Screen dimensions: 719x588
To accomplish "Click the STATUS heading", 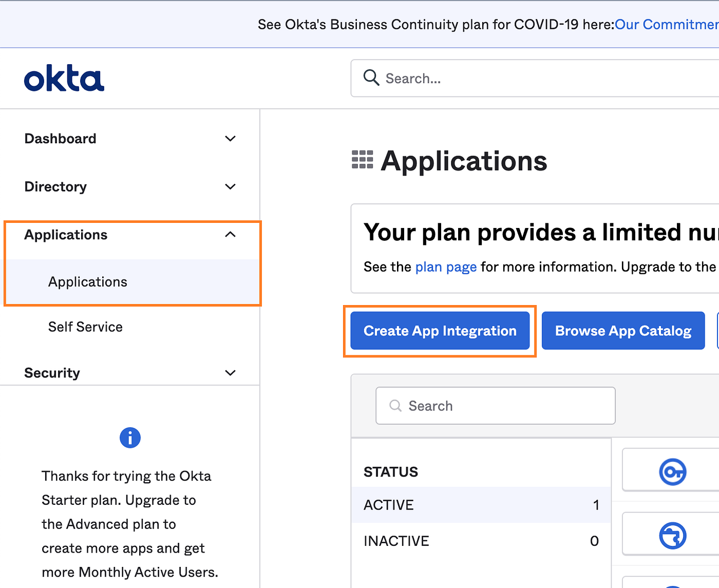I will click(391, 472).
